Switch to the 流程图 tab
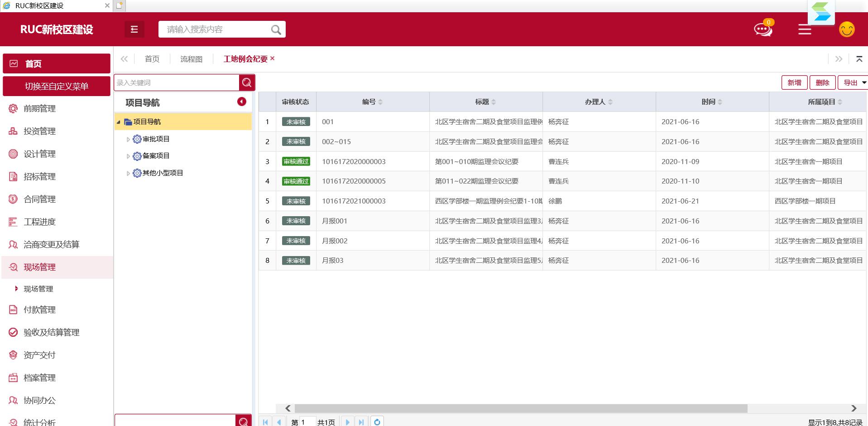The image size is (868, 426). pos(191,59)
